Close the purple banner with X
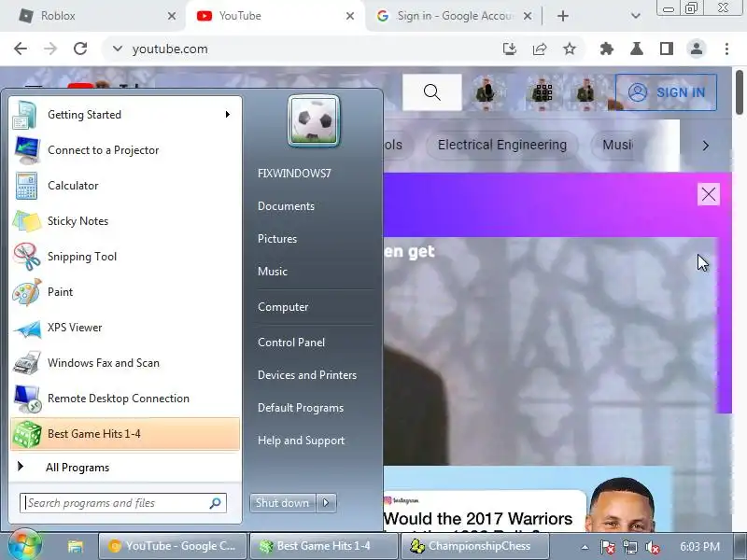Image resolution: width=747 pixels, height=560 pixels. pos(709,194)
